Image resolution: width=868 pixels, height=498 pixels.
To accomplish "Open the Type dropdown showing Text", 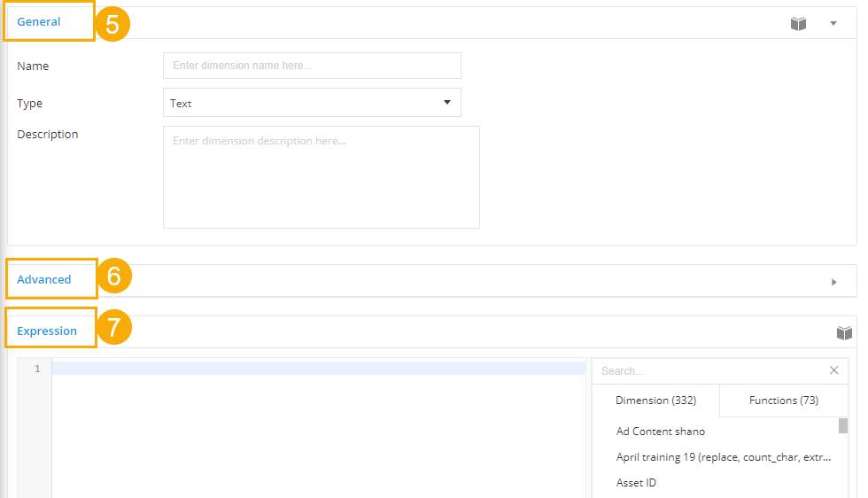I will (x=312, y=103).
